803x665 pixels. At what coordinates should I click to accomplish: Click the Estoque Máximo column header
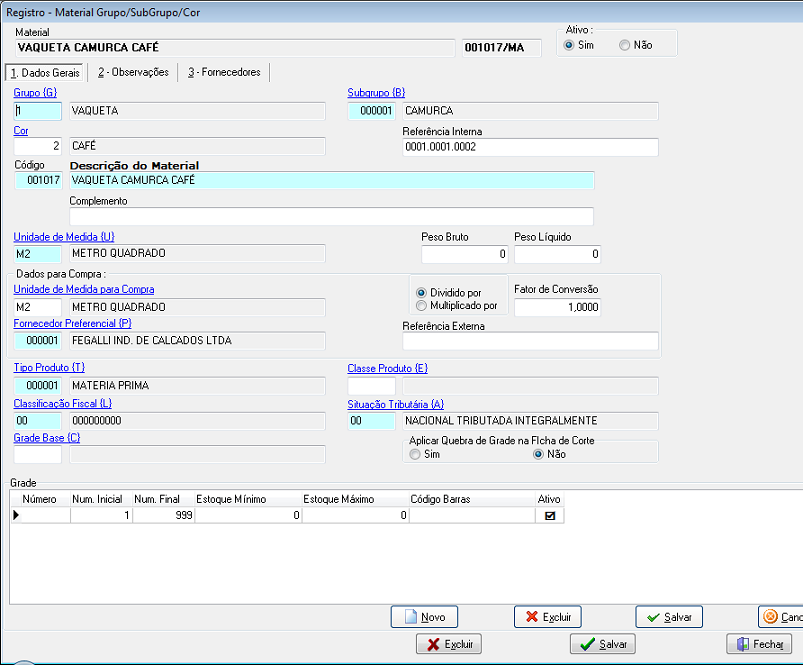[355, 499]
